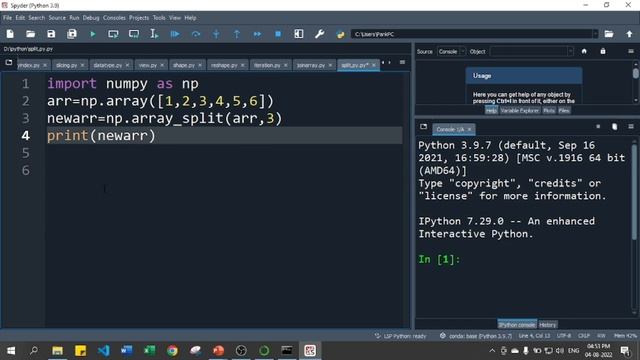
Task: Close the Console 1/A tab
Action: [x=469, y=129]
